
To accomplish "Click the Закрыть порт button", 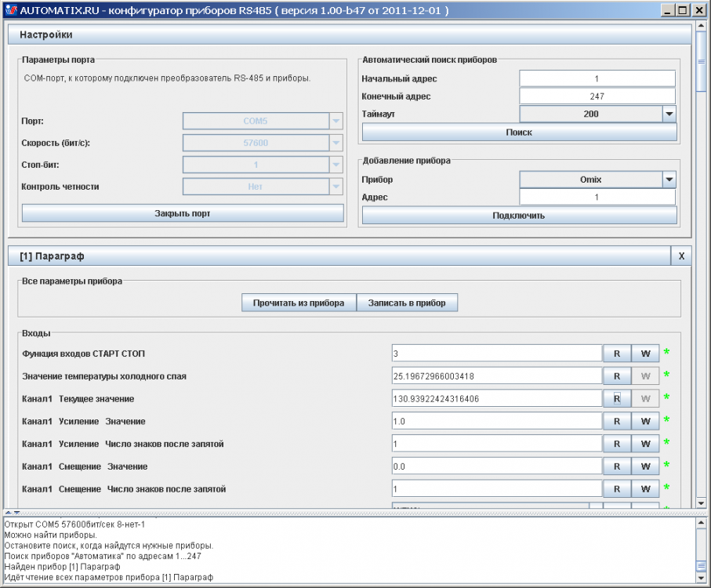I will [183, 213].
